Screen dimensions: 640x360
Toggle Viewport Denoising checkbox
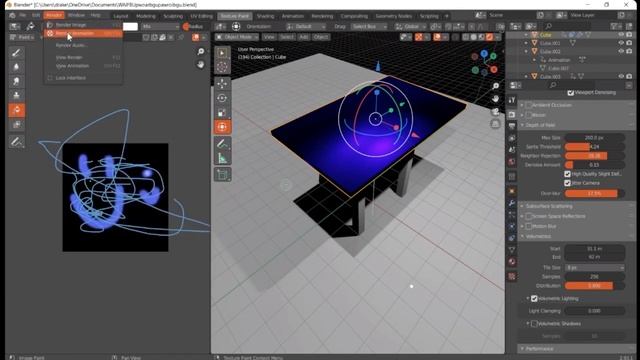[x=571, y=93]
